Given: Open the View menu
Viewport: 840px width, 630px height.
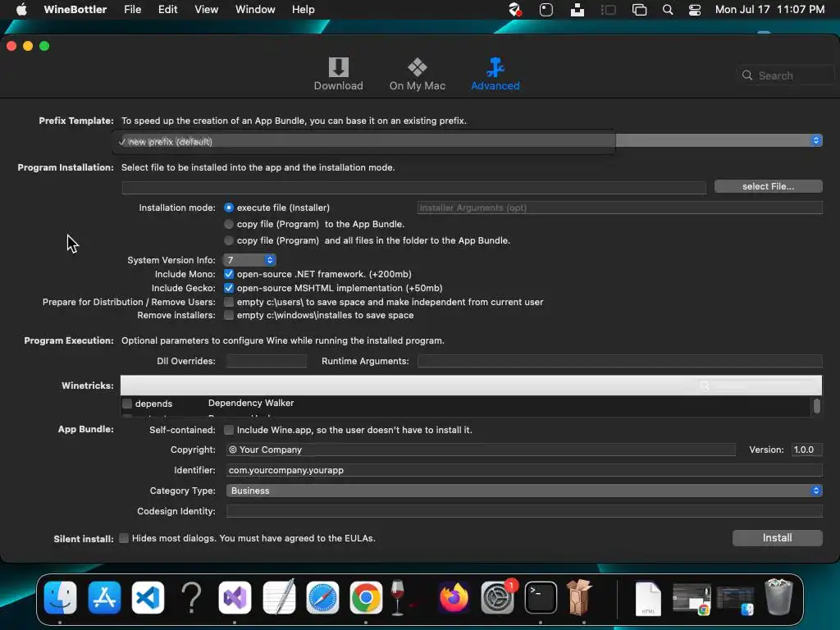Looking at the screenshot, I should (x=206, y=10).
